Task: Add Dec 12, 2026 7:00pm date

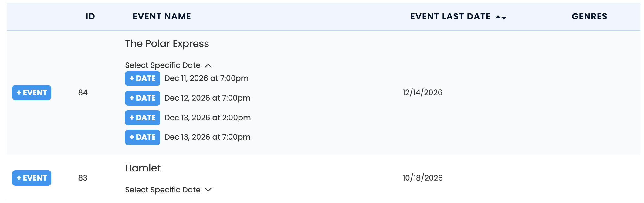Action: coord(142,98)
